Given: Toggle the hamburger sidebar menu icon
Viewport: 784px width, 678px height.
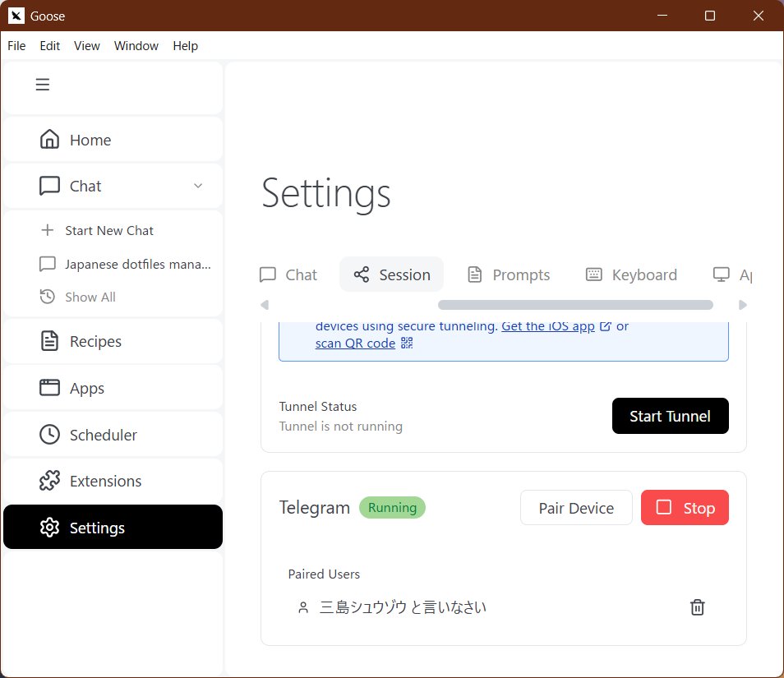Looking at the screenshot, I should [43, 85].
